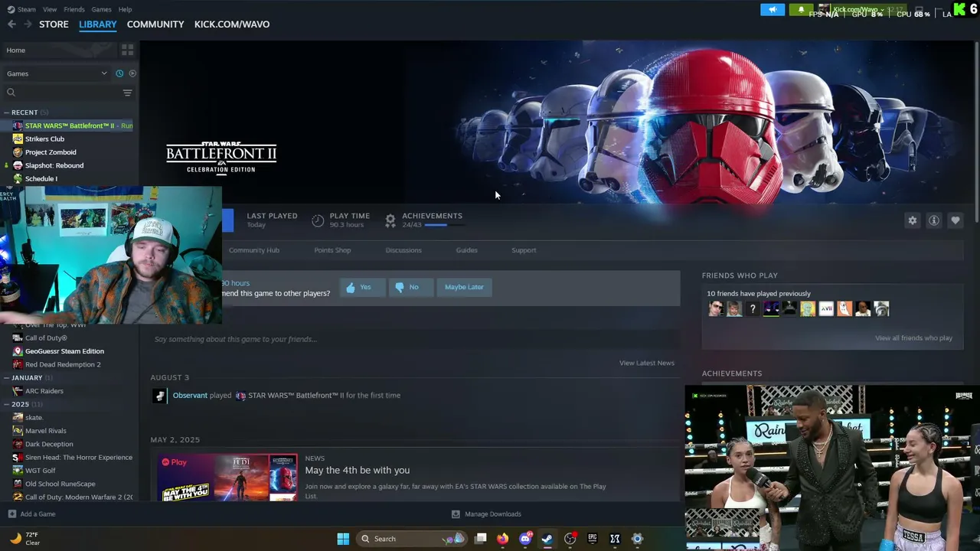Open Observant's profile link in the activity feed
980x551 pixels.
click(x=190, y=396)
